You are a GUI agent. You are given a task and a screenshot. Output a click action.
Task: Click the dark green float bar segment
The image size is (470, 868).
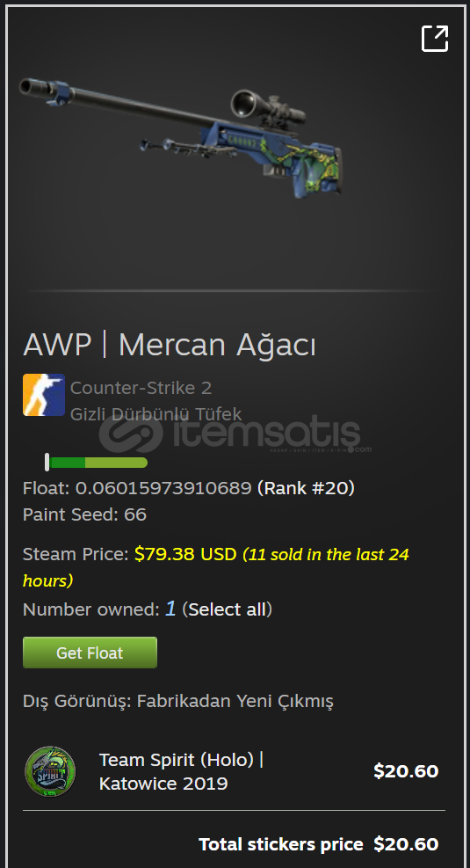point(67,463)
